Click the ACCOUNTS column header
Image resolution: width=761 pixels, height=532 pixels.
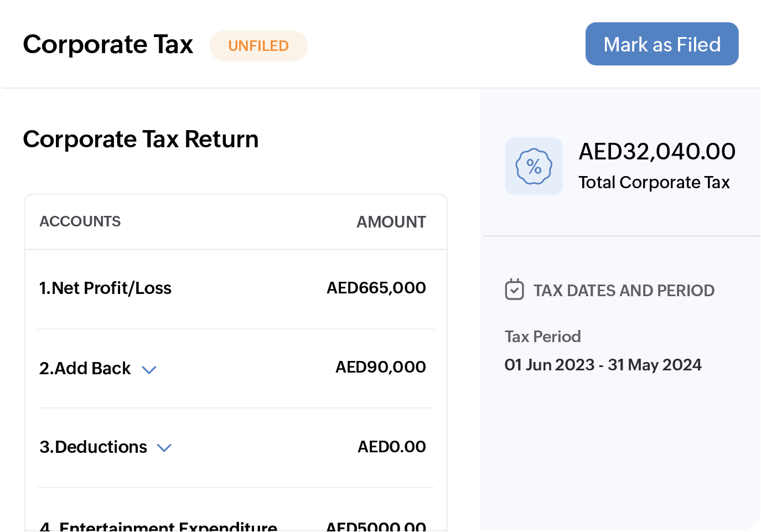pos(80,221)
